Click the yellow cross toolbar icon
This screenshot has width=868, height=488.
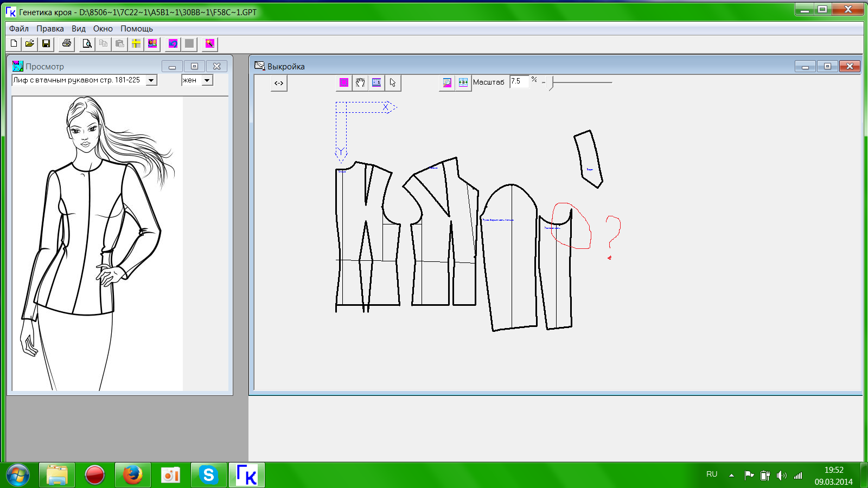(x=136, y=43)
